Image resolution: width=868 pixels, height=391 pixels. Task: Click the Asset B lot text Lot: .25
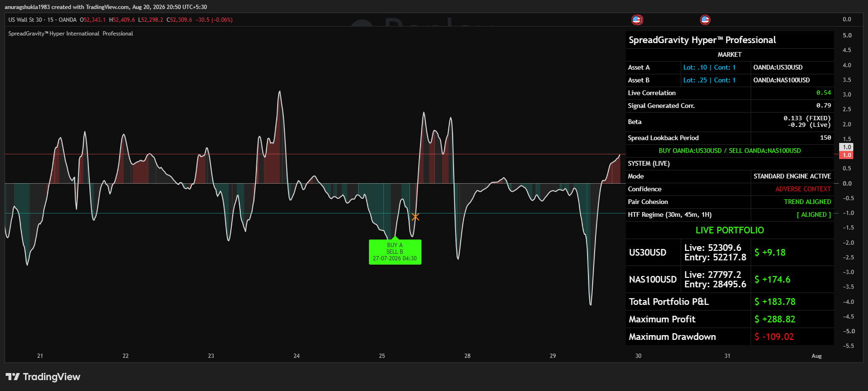point(695,80)
